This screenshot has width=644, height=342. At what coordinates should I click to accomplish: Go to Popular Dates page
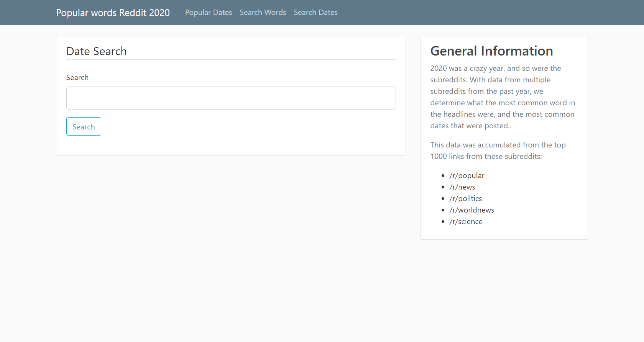click(209, 12)
